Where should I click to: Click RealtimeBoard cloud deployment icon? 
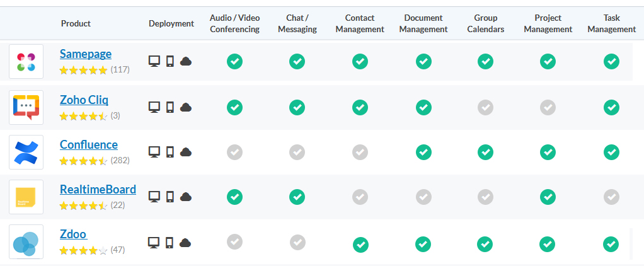coord(186,197)
